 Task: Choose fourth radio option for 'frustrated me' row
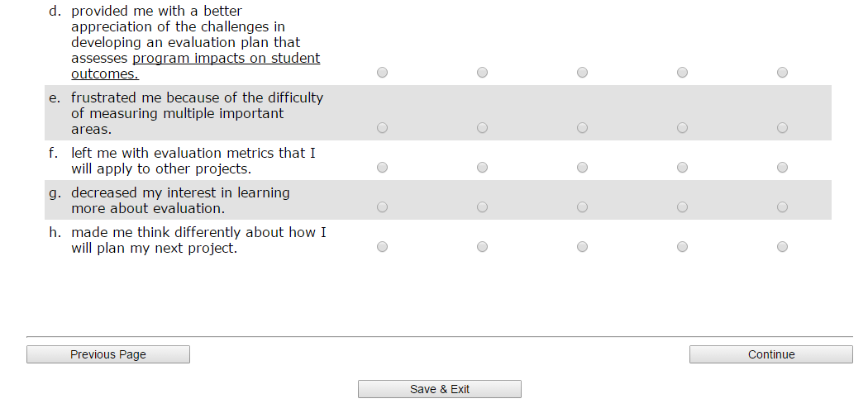(682, 128)
